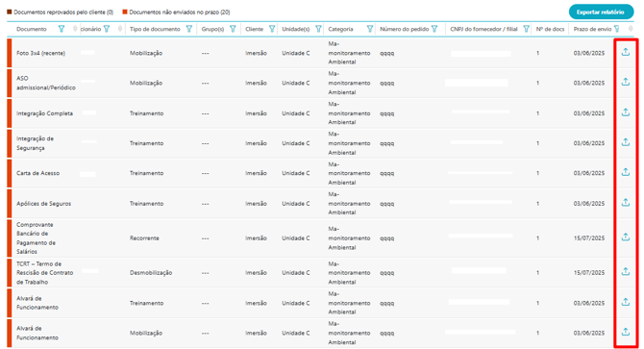Image resolution: width=644 pixels, height=349 pixels.
Task: Click 'Treinamento' in Carta de Acesso row
Action: [146, 173]
